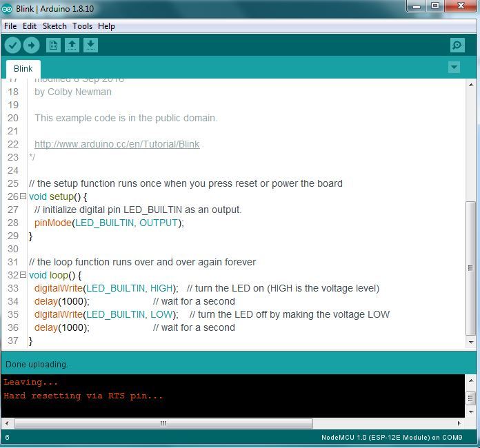This screenshot has width=480, height=448.
Task: Click the Verify sketch checkmark button
Action: (12, 45)
